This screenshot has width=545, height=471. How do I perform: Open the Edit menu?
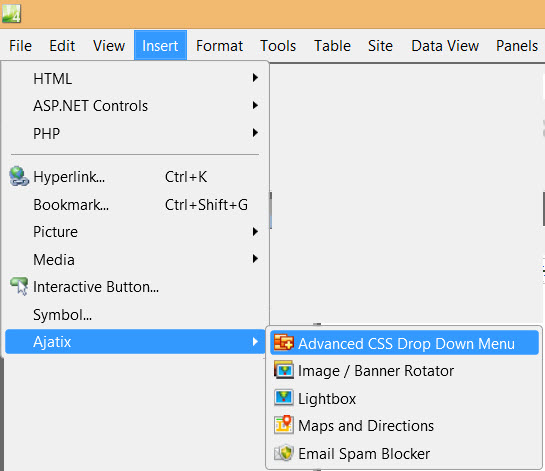[x=62, y=46]
